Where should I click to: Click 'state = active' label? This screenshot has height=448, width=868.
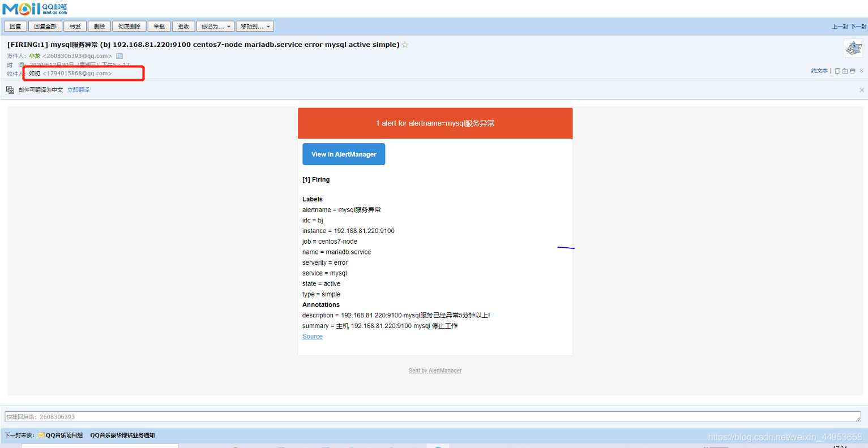[x=321, y=284]
